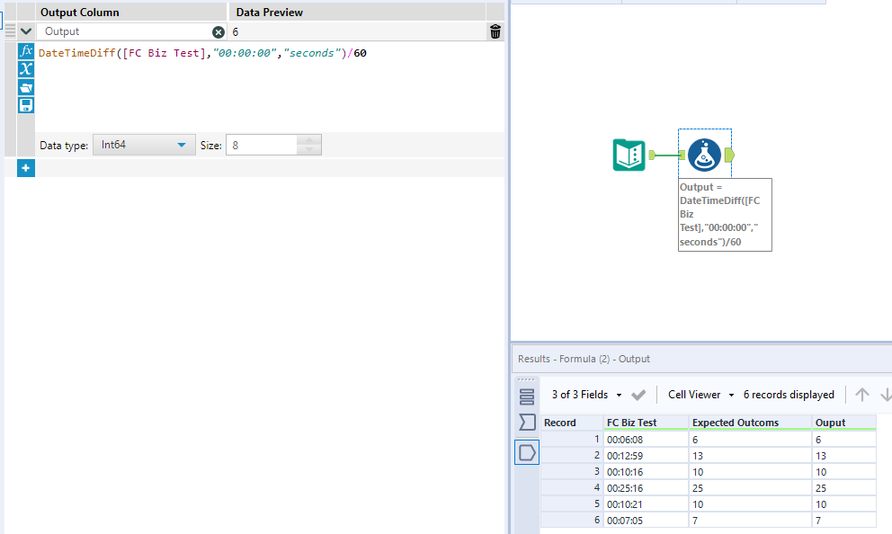Click the Size input field
The width and height of the screenshot is (892, 534).
(262, 145)
